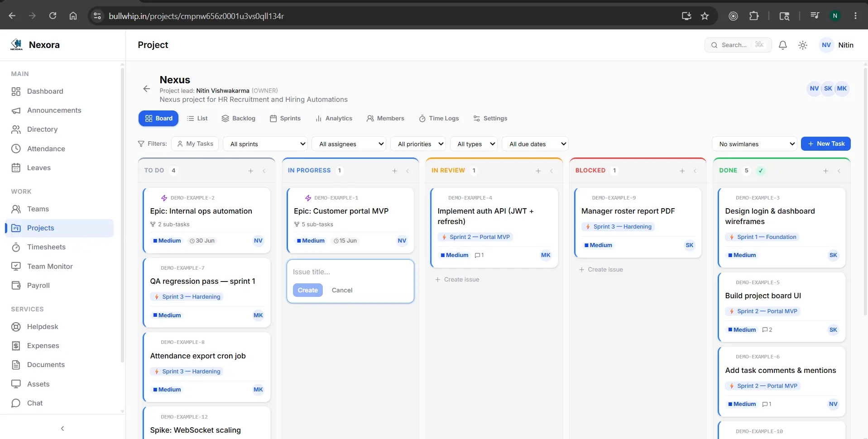868x439 pixels.
Task: Click Create issue under BLOCKED
Action: coord(601,270)
